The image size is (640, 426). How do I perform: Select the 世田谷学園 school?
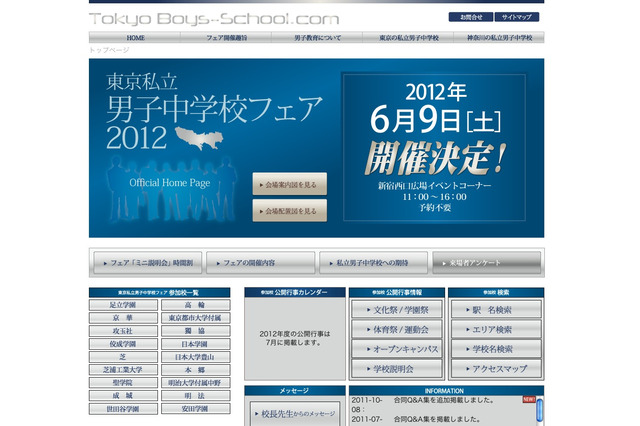pyautogui.click(x=123, y=409)
